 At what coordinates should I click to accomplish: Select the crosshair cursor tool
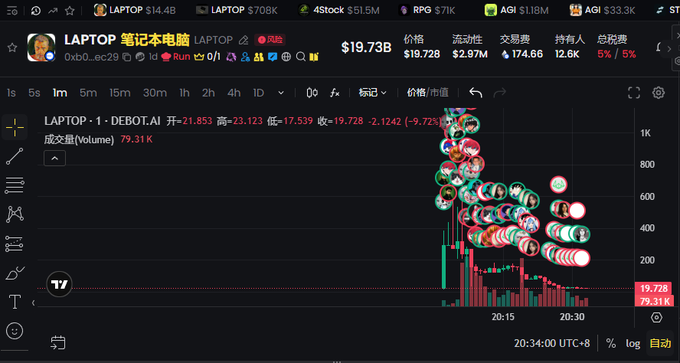[15, 127]
